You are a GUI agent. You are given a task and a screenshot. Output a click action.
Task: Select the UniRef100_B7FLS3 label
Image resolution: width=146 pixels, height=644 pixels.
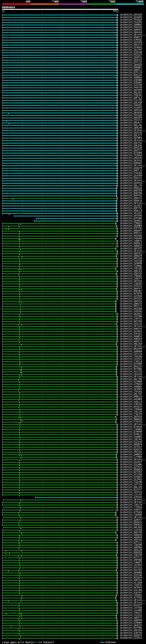point(131,72)
